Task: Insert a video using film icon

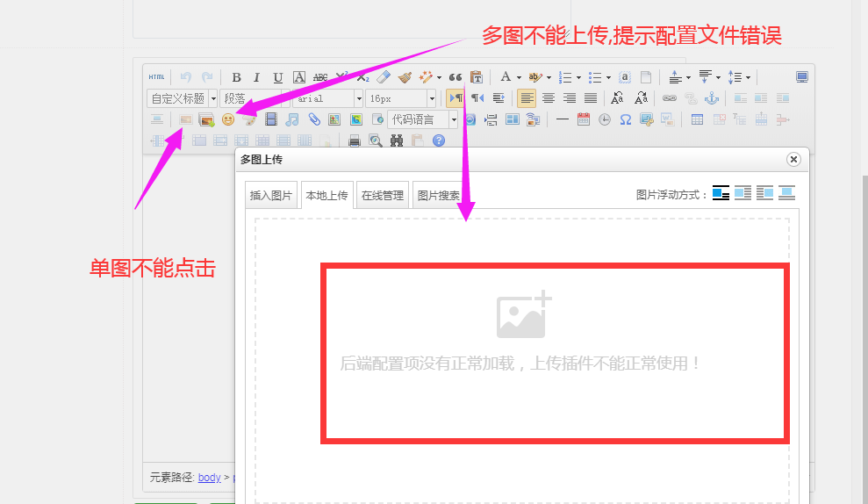Action: [x=271, y=119]
